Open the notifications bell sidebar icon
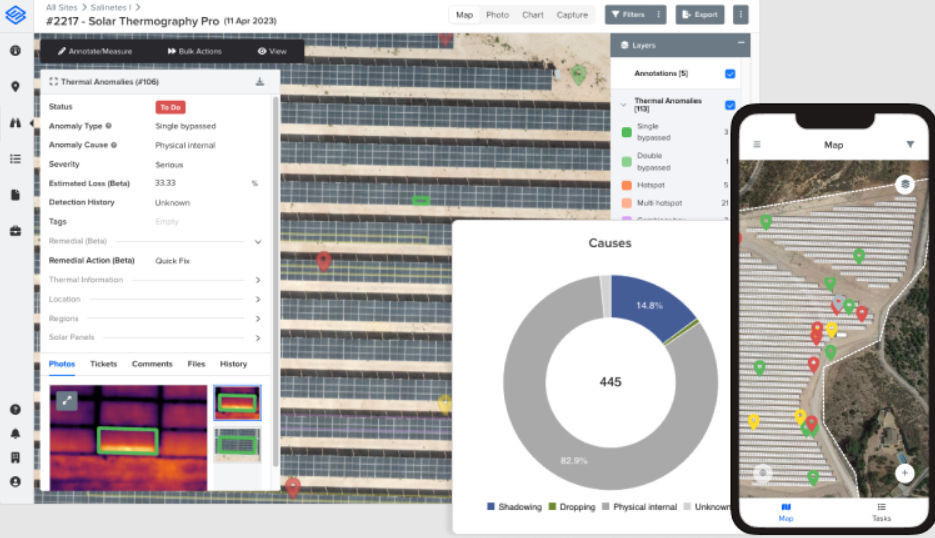This screenshot has height=538, width=935. tap(16, 434)
